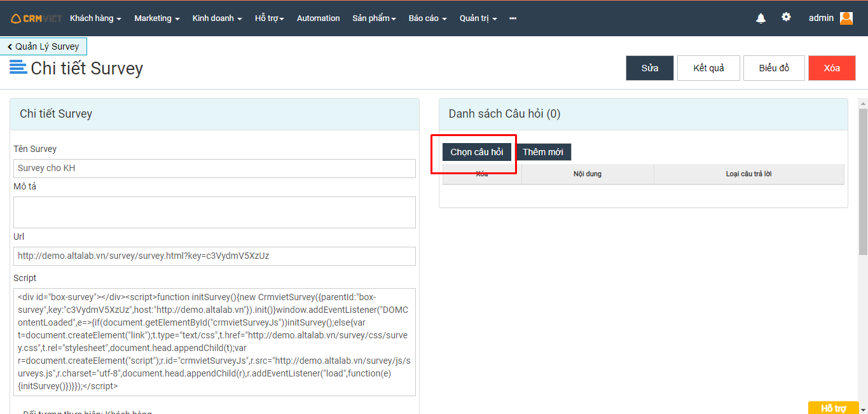Expand the Marketing dropdown menu
Image resolution: width=868 pixels, height=414 pixels.
(157, 18)
